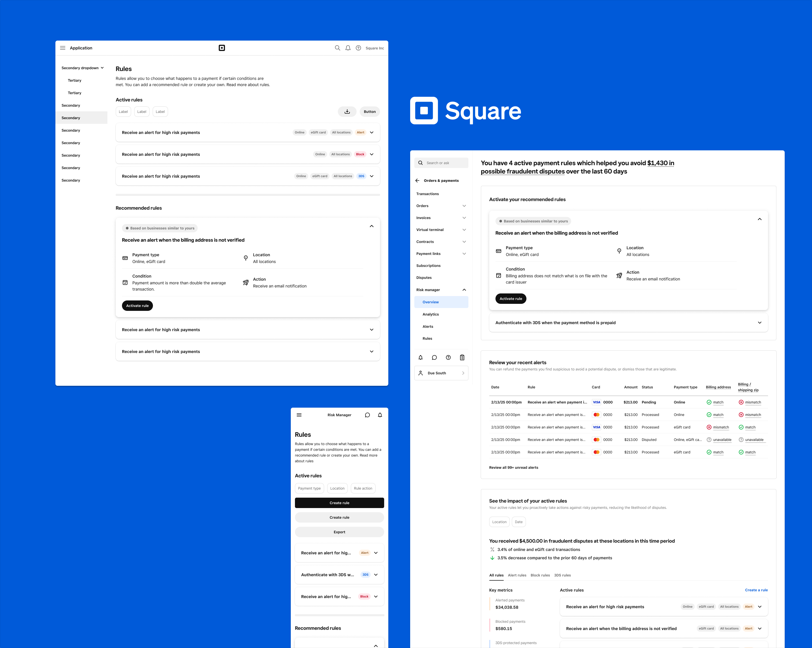
Task: Click the download icon next to the Button pill
Action: [x=347, y=112]
